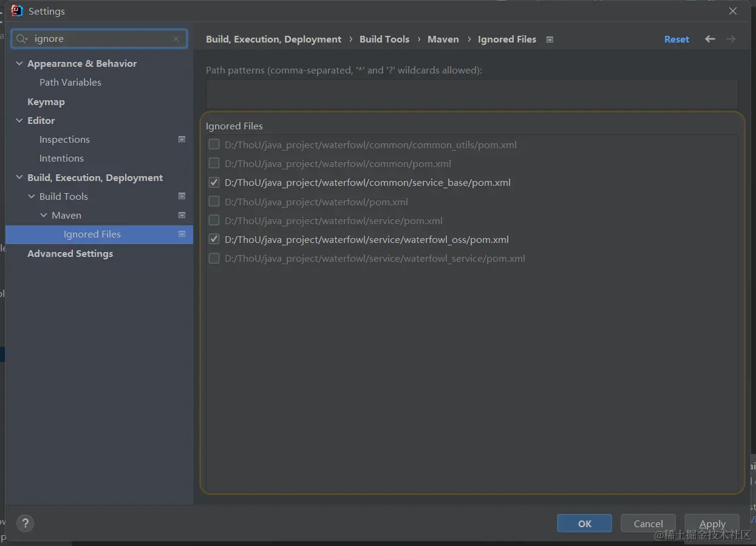Open the Intentions settings page
Screen dimensions: 756x546
61,158
